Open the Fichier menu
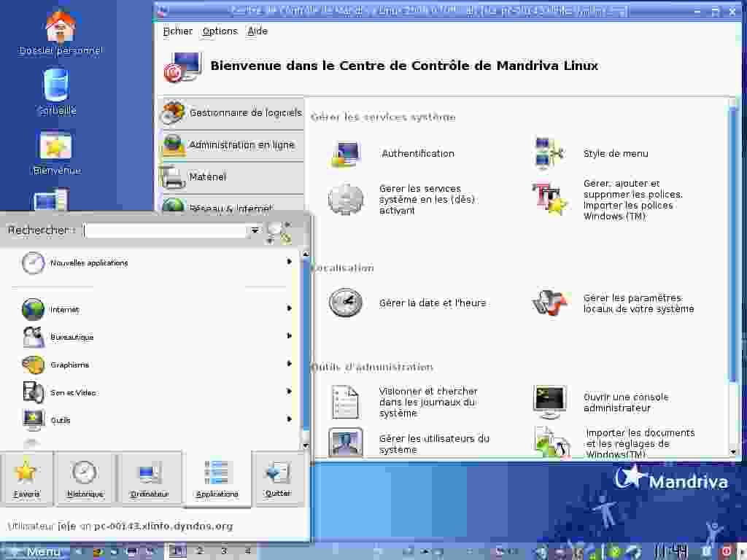 pos(178,31)
